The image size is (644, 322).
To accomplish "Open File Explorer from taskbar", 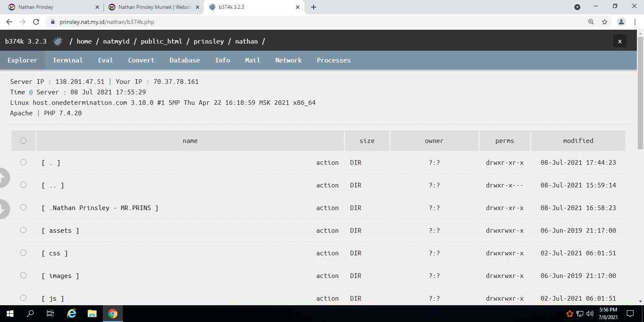I will (x=92, y=314).
